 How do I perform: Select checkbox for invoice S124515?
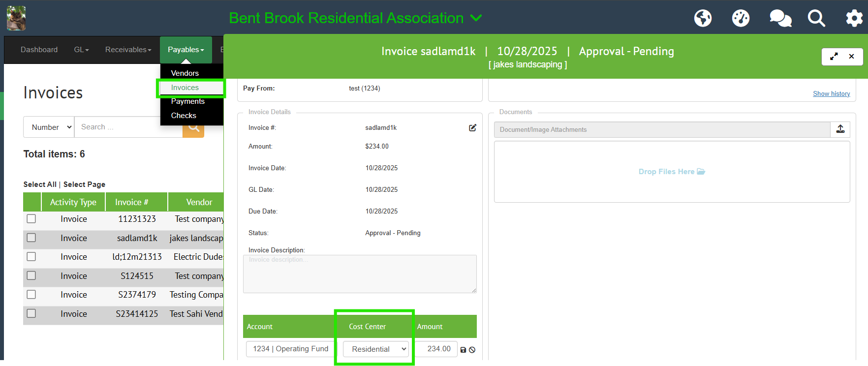[x=31, y=275]
